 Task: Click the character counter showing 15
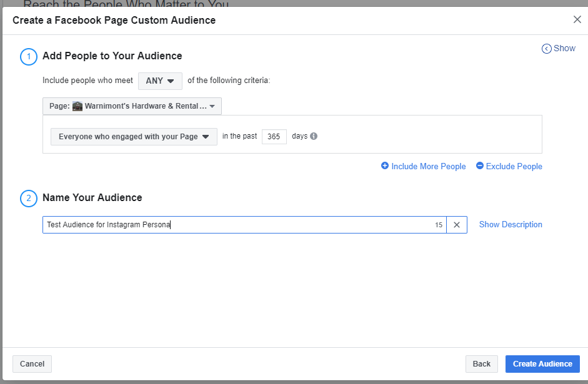click(x=439, y=225)
